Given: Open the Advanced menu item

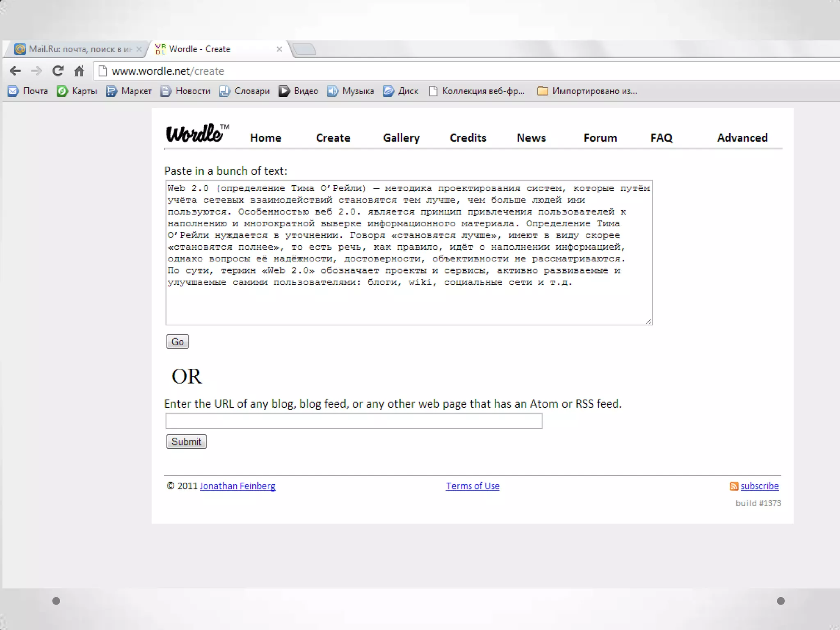Looking at the screenshot, I should click(x=742, y=138).
